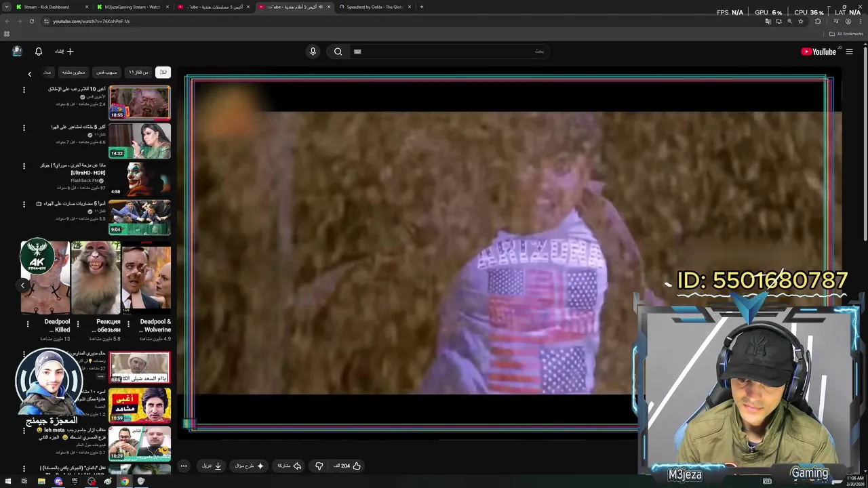Dislike the video with thumbs down

(x=319, y=466)
